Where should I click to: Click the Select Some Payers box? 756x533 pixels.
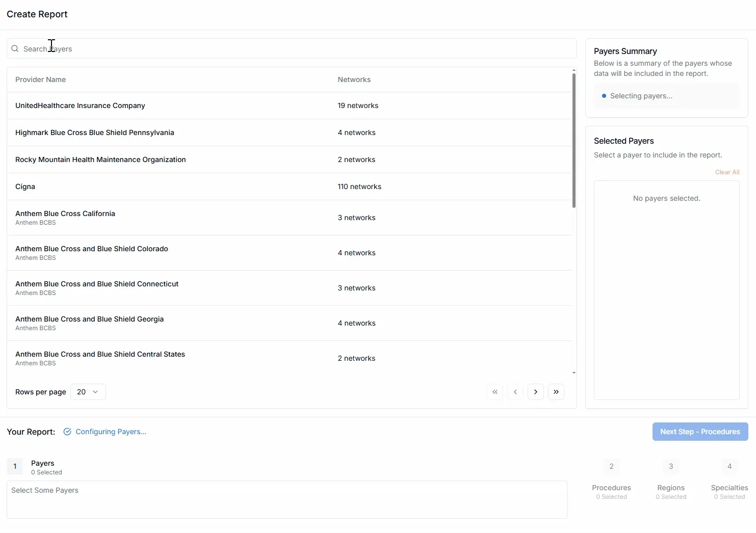coord(286,499)
